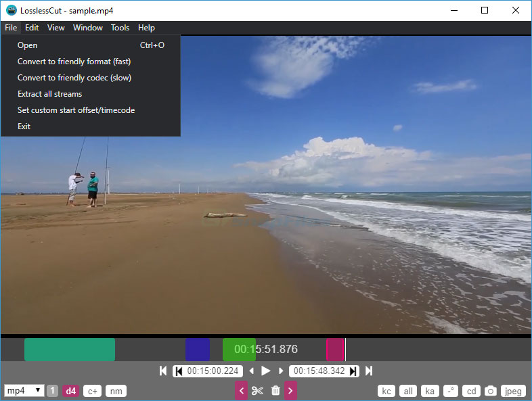Choose Set custom start offset/timecode
This screenshot has width=532, height=401.
pos(91,110)
